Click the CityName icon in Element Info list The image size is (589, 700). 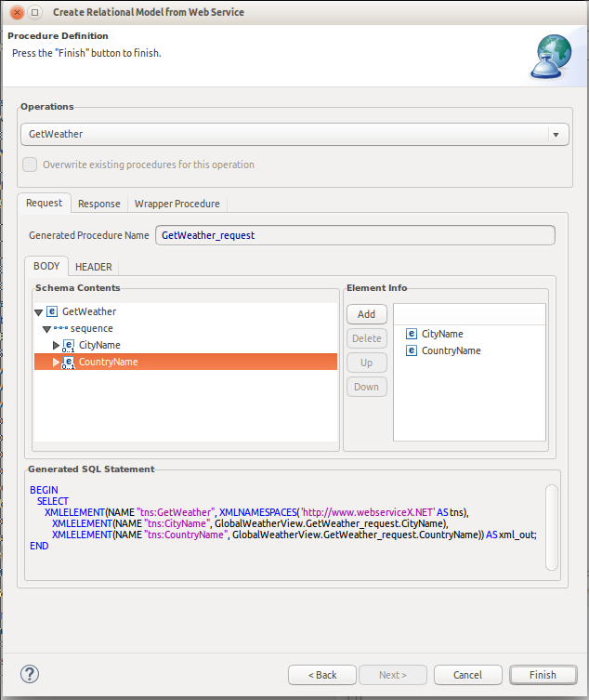click(412, 334)
